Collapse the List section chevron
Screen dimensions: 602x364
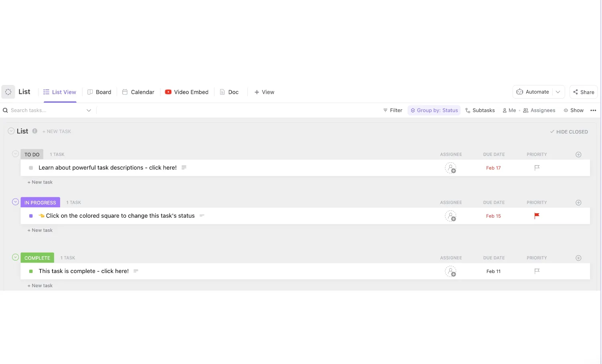(11, 131)
